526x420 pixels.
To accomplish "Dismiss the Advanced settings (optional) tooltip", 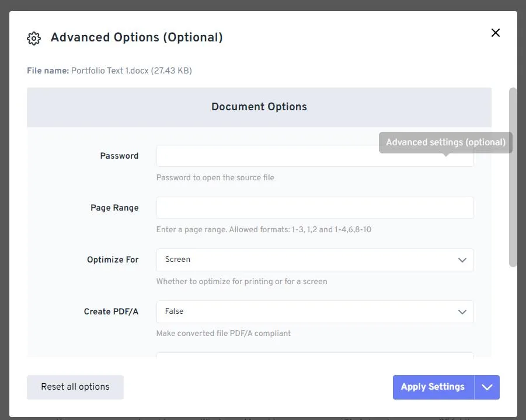I will tap(445, 142).
